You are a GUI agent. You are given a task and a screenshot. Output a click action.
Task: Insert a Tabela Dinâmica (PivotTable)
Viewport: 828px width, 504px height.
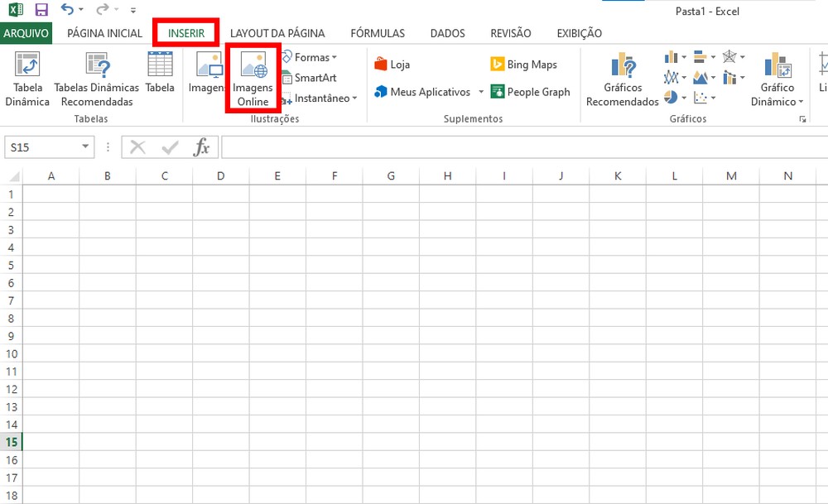26,78
